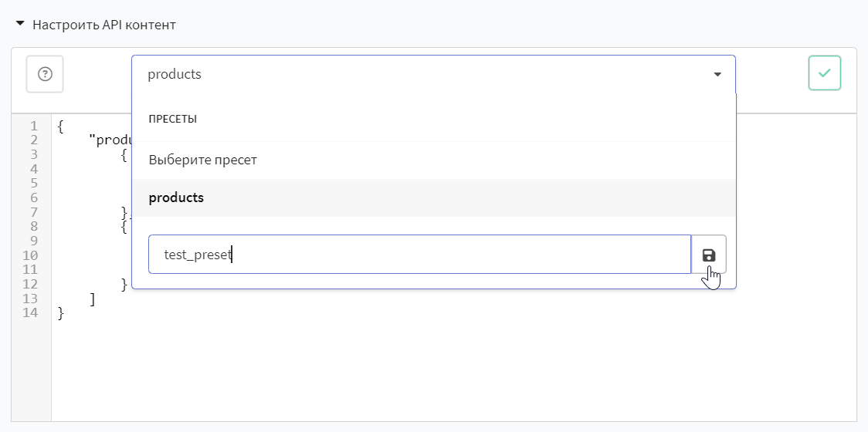This screenshot has width=868, height=432.
Task: Focus the test_preset name input field
Action: click(419, 255)
